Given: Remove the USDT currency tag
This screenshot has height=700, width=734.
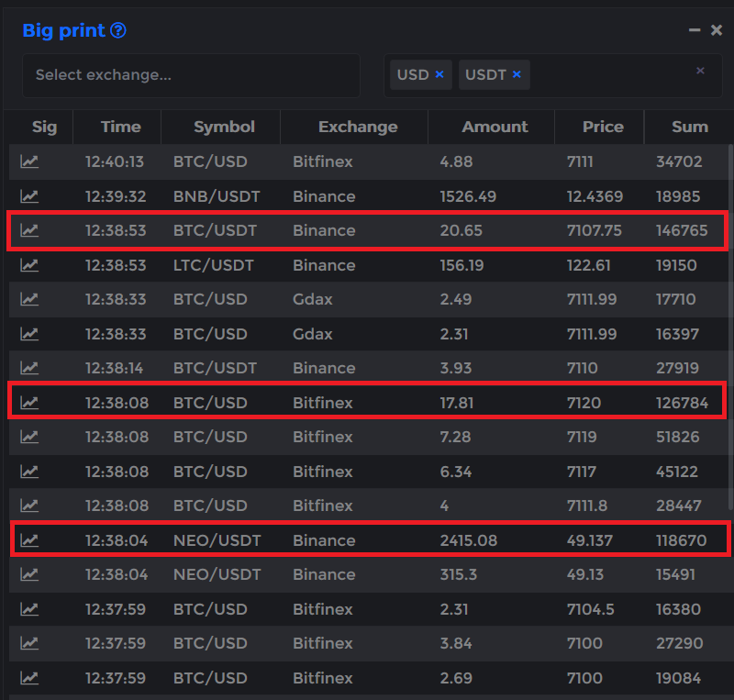Looking at the screenshot, I should (x=517, y=74).
